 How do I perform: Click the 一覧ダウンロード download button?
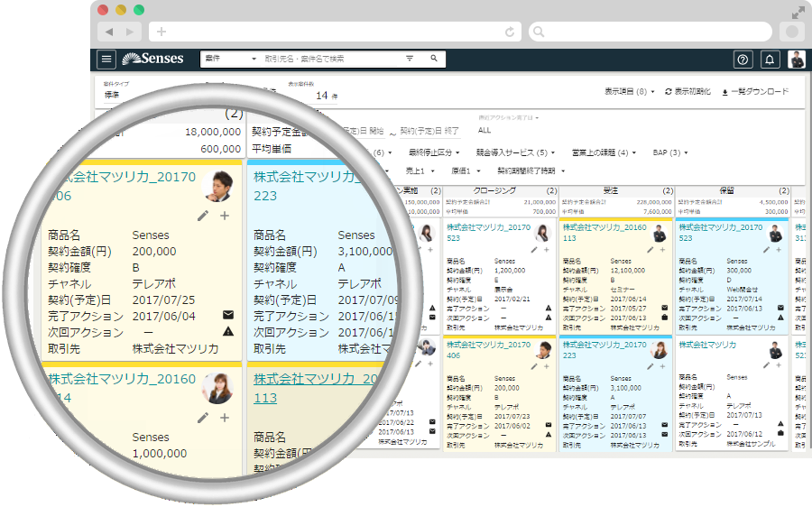pyautogui.click(x=755, y=92)
